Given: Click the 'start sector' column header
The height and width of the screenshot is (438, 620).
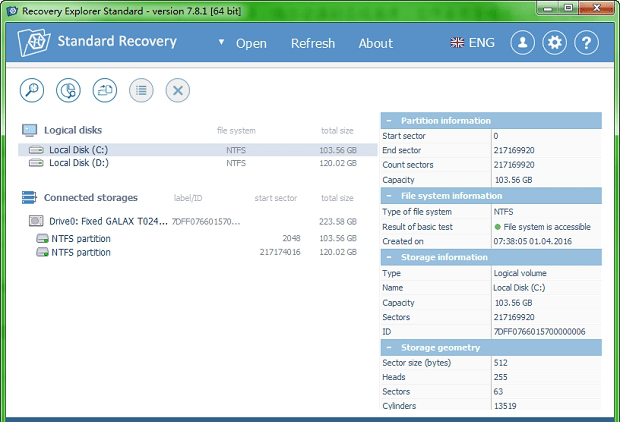Looking at the screenshot, I should (276, 198).
